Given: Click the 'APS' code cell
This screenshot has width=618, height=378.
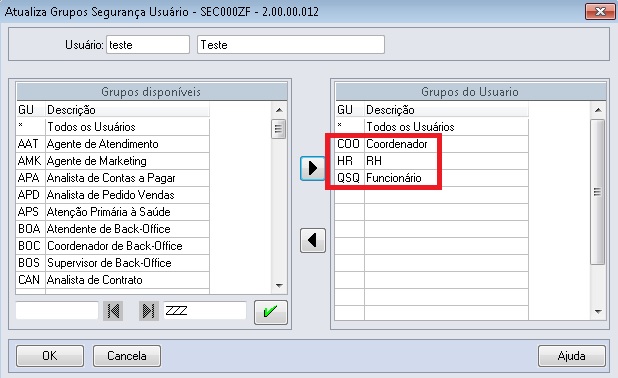Looking at the screenshot, I should click(31, 212).
